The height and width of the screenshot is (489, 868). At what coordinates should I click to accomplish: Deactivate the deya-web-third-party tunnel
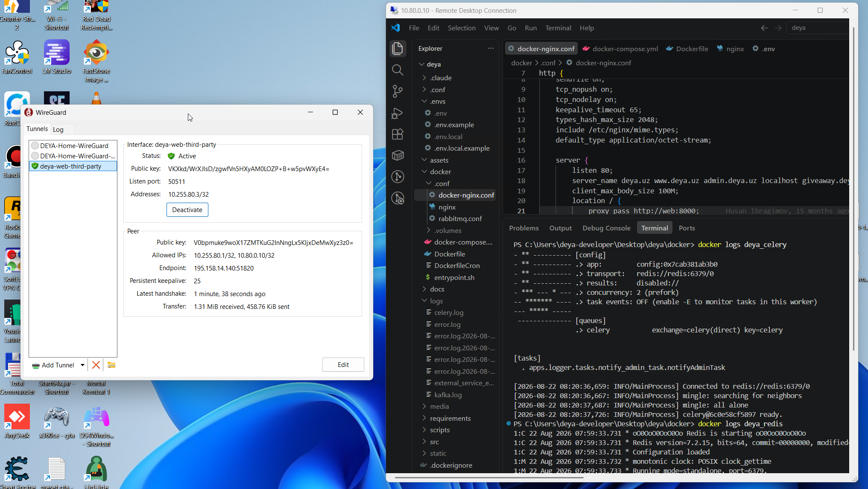pos(187,210)
